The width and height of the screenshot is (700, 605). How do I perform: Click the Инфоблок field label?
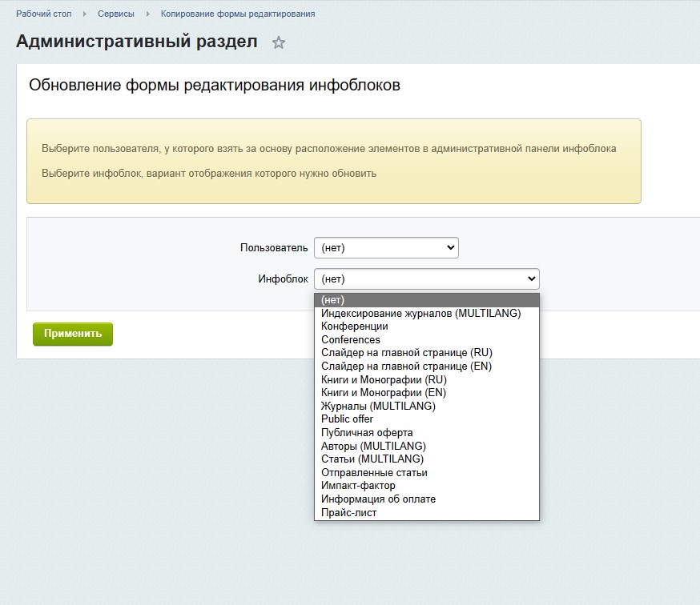(283, 278)
